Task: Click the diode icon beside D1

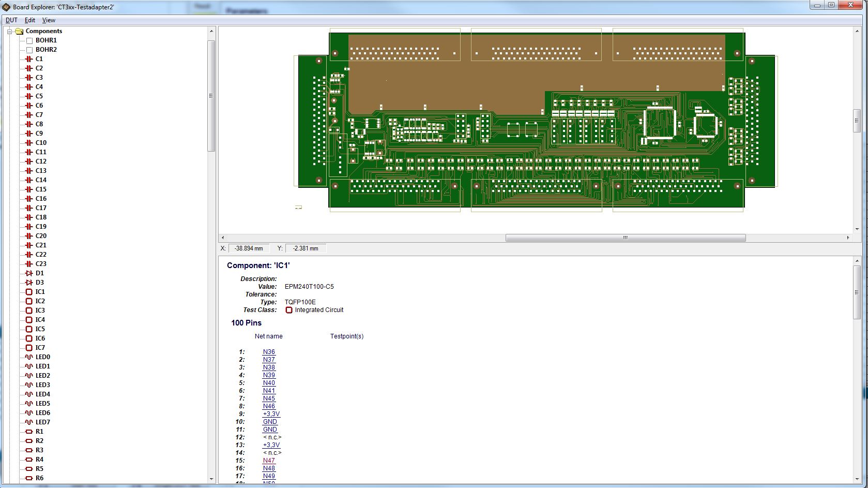Action: pos(29,273)
